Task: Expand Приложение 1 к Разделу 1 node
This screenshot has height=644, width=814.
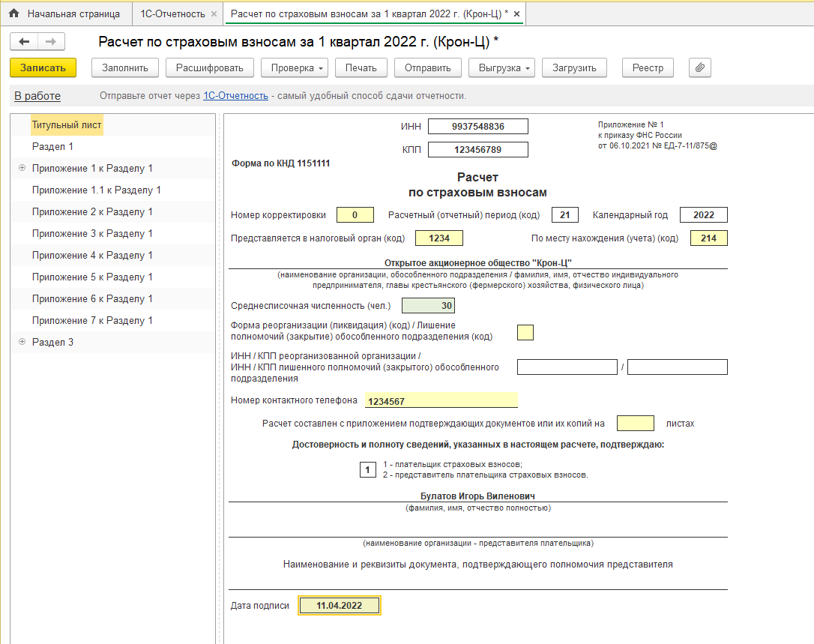Action: (22, 169)
